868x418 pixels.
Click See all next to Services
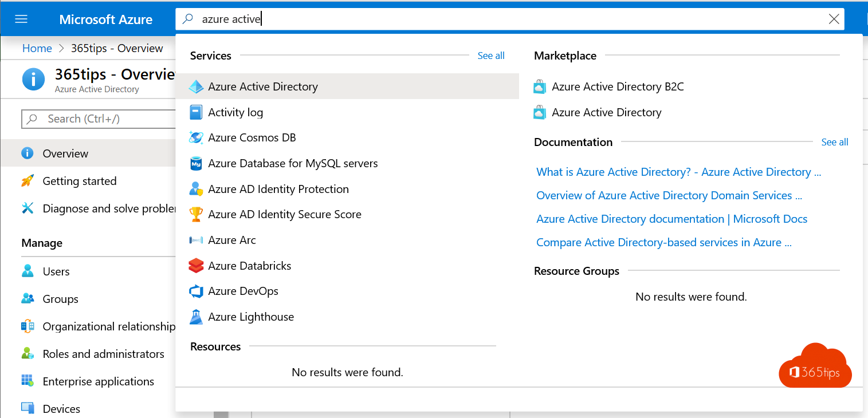(491, 56)
